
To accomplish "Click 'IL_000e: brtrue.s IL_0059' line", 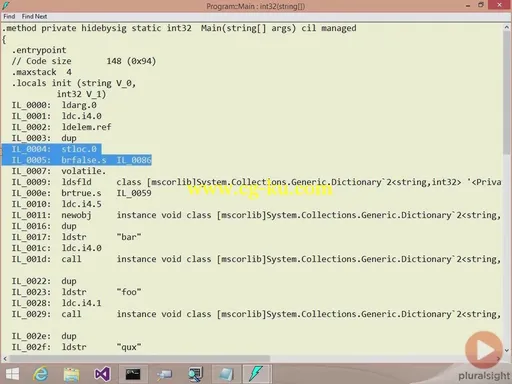I will point(81,193).
